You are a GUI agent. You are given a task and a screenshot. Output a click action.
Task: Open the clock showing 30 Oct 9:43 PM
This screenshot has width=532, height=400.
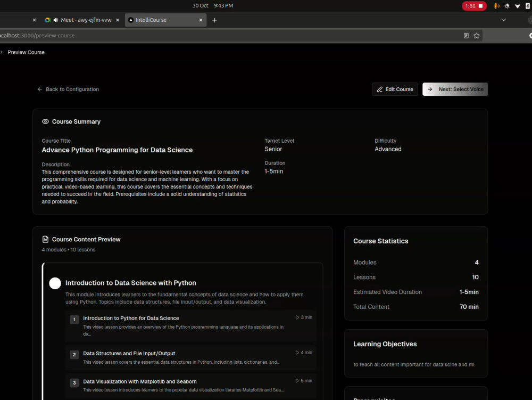(x=213, y=6)
